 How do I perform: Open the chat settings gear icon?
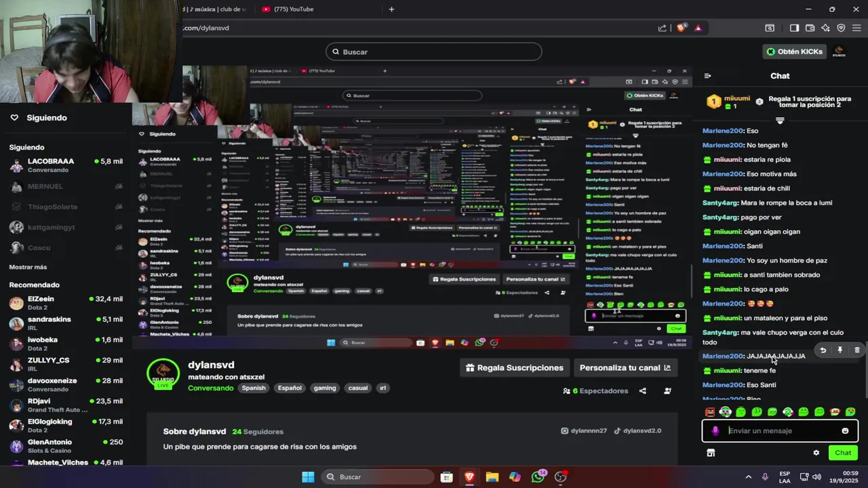click(816, 453)
